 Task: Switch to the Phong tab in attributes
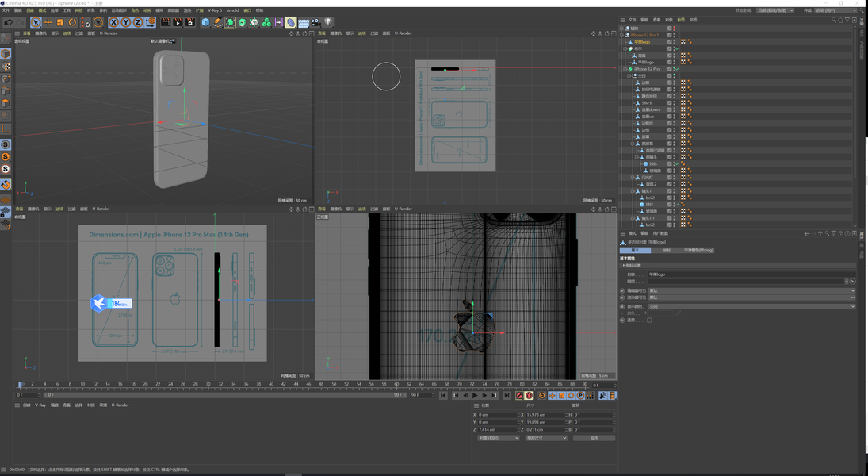(698, 250)
